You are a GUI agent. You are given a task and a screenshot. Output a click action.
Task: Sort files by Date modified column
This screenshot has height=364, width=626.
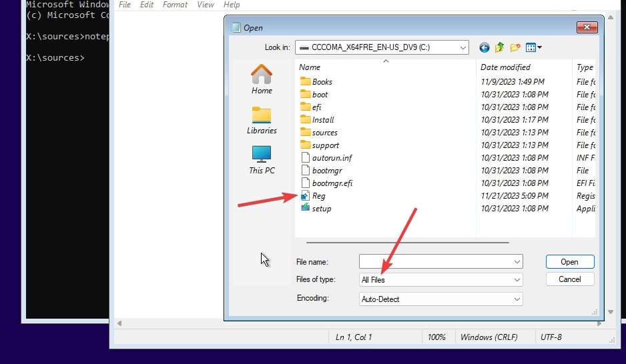tap(505, 67)
